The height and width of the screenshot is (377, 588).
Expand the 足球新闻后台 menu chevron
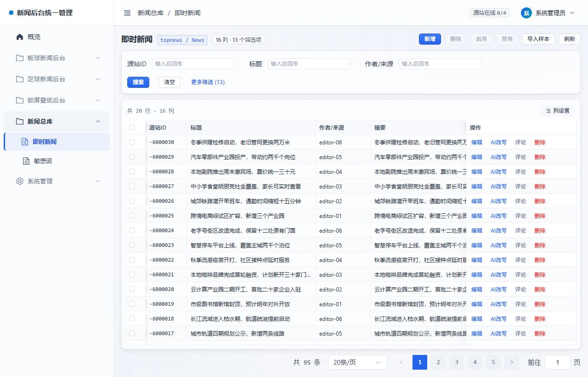point(98,79)
